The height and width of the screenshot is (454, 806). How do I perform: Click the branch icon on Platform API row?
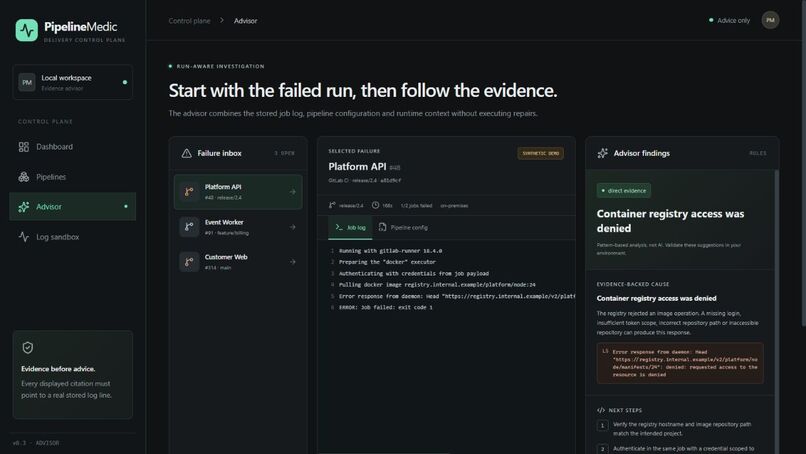pyautogui.click(x=189, y=192)
